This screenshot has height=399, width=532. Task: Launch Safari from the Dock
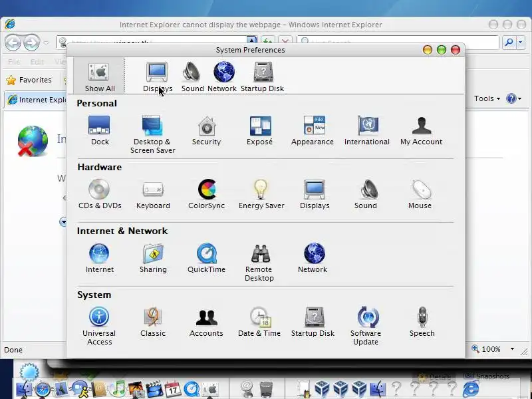(43, 389)
